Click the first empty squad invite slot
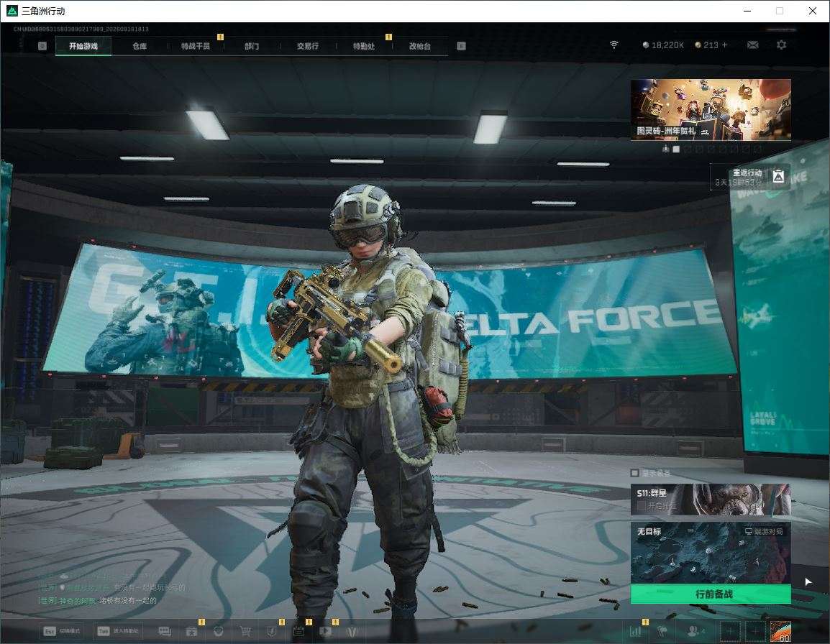The width and height of the screenshot is (830, 644). click(730, 631)
